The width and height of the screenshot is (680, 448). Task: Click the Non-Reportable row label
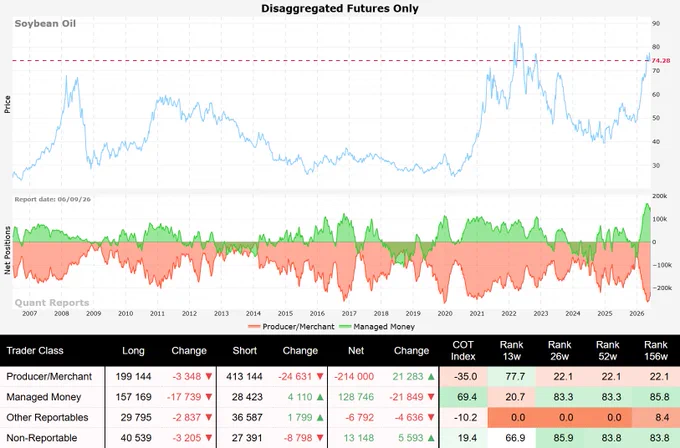tap(42, 438)
